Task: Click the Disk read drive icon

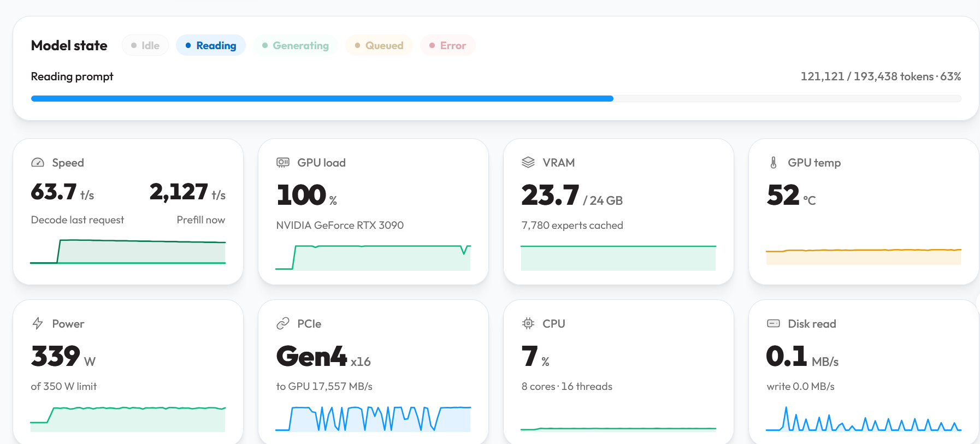Action: click(774, 323)
